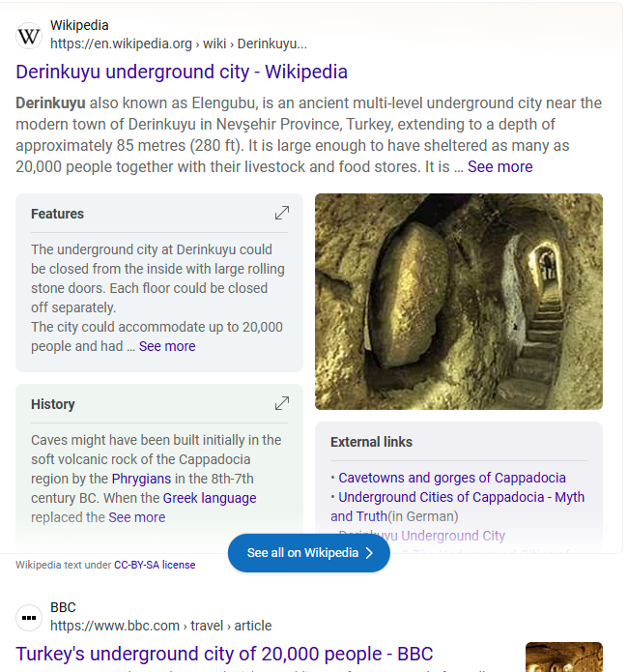The image size is (628, 672).
Task: Click See more in History card
Action: (136, 517)
